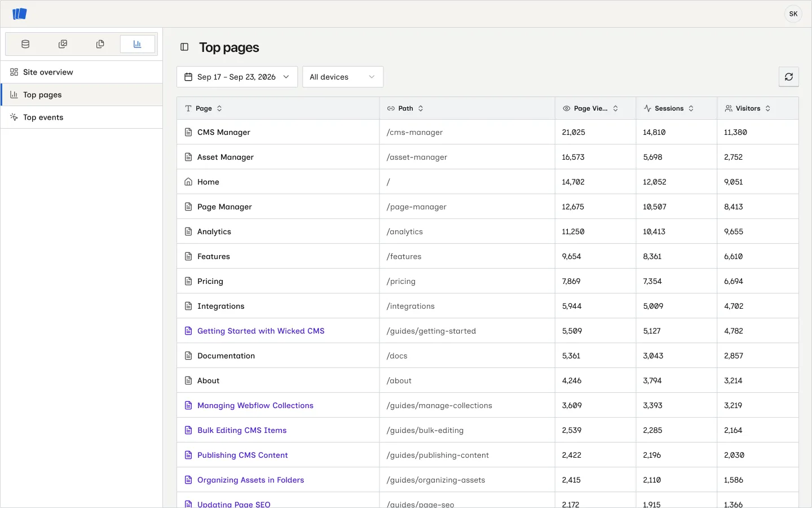Select the Features page name

(214, 256)
